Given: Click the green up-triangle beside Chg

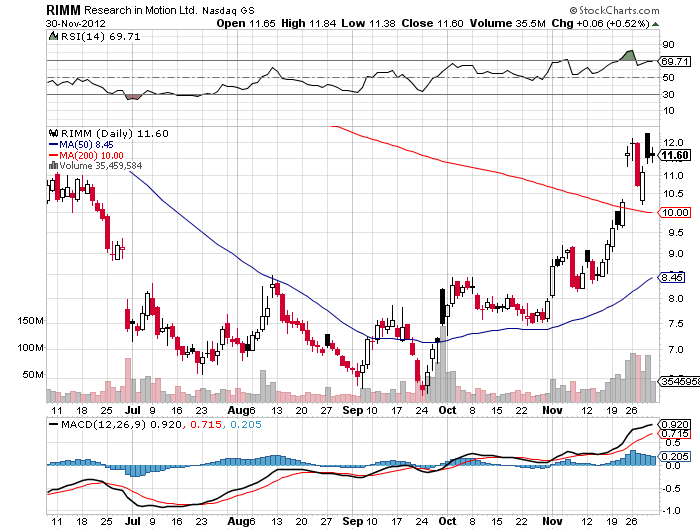Looking at the screenshot, I should point(655,24).
